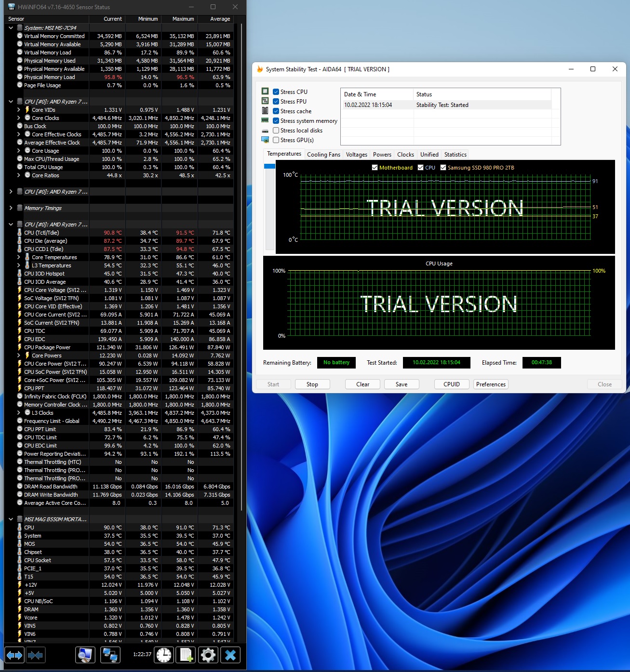Click the monitor icon beside Stress GPU(s)
The height and width of the screenshot is (672, 630).
(x=265, y=140)
